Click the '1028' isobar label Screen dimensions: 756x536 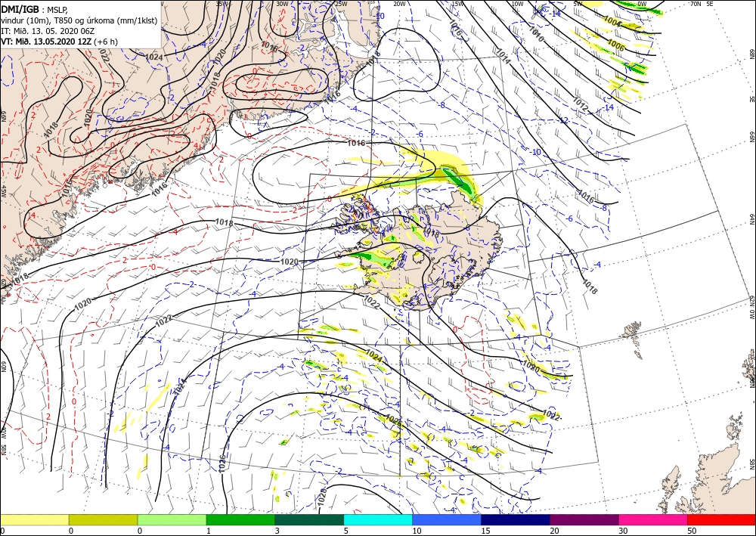point(323,497)
